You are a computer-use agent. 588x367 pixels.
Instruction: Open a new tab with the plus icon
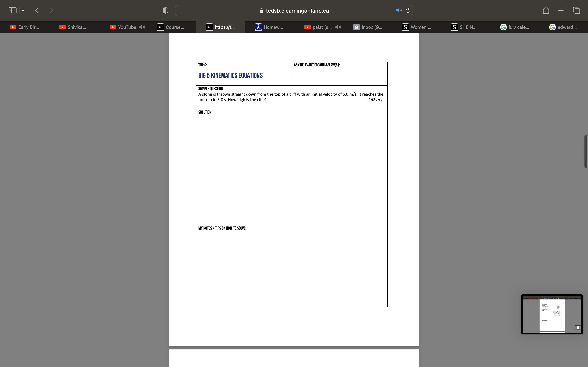[x=561, y=10]
